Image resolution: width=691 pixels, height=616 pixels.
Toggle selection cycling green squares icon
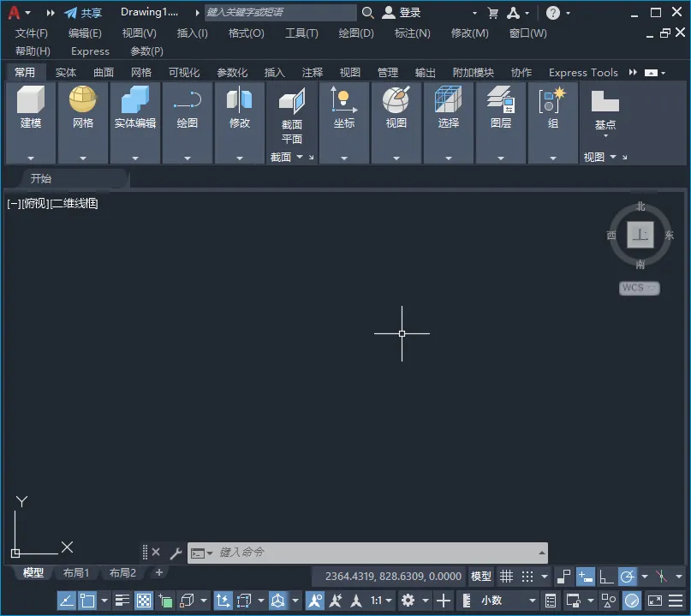(x=166, y=601)
